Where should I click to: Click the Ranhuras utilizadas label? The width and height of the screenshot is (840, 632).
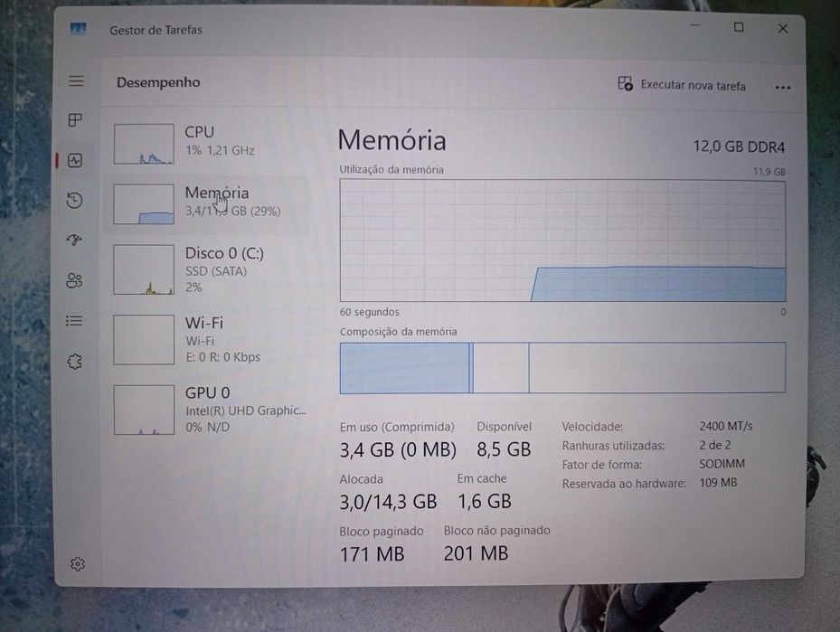613,446
